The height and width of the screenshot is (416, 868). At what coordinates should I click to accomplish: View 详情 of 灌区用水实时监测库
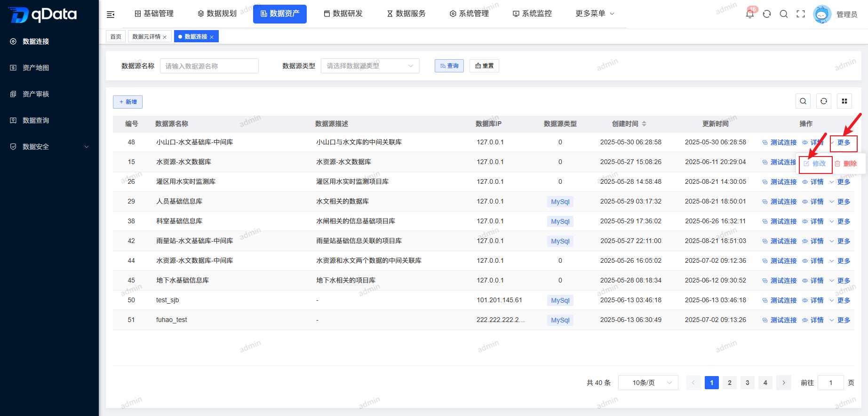point(813,182)
